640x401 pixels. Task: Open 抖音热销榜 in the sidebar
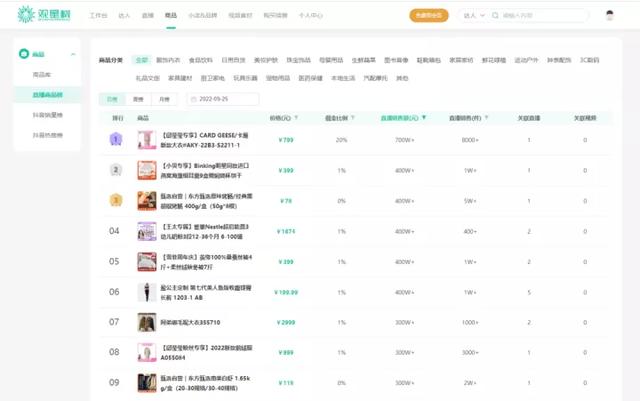click(50, 134)
